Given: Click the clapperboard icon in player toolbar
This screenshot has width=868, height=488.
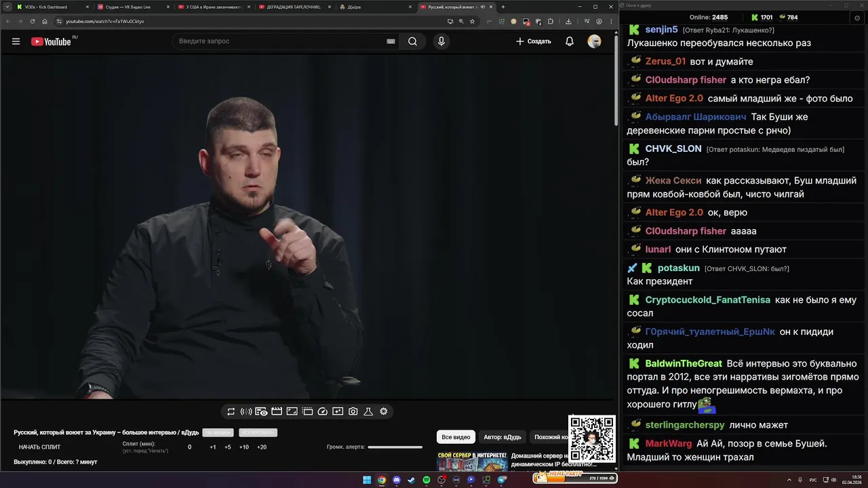Looking at the screenshot, I should tap(277, 411).
